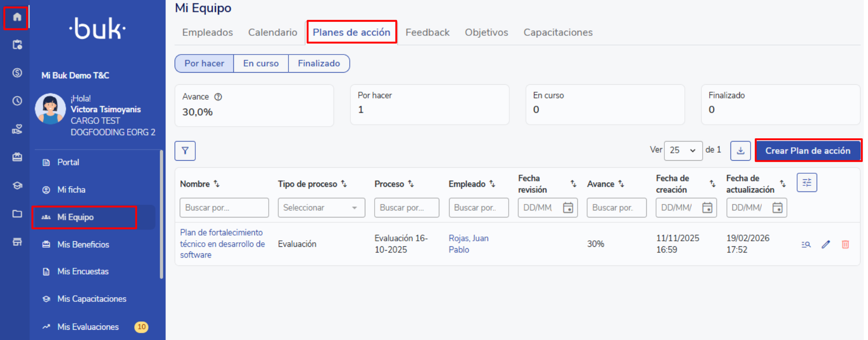Switch to the En curso status
Image resolution: width=868 pixels, height=340 pixels.
pos(261,63)
